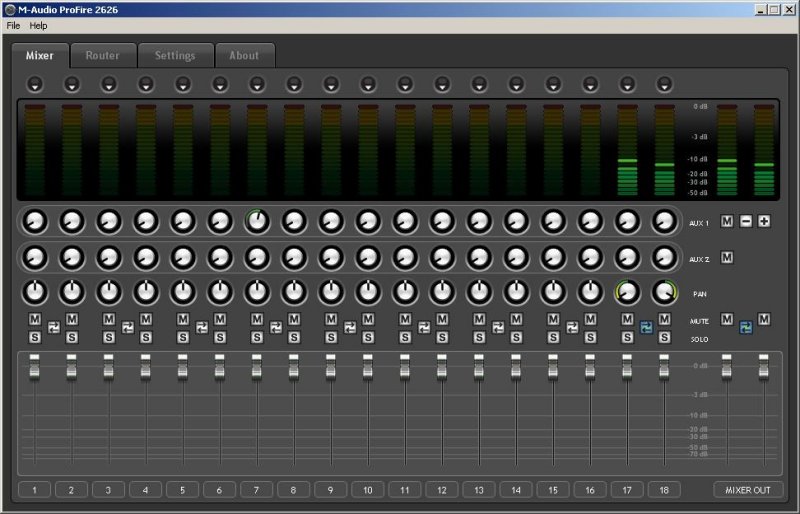Screen dimensions: 800x514
Task: Switch to the Settings tab
Action: [175, 55]
